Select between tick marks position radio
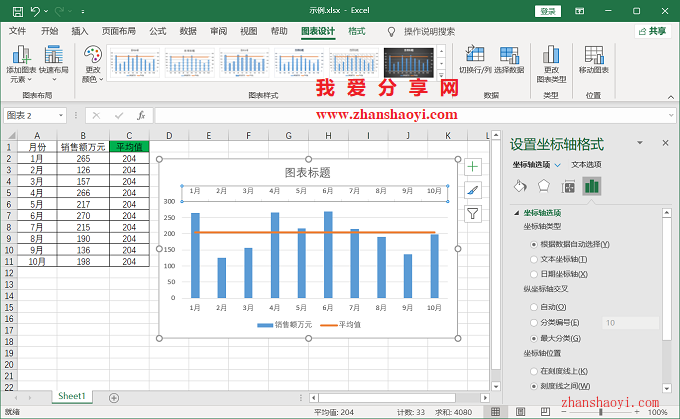680x419 pixels. pyautogui.click(x=534, y=386)
